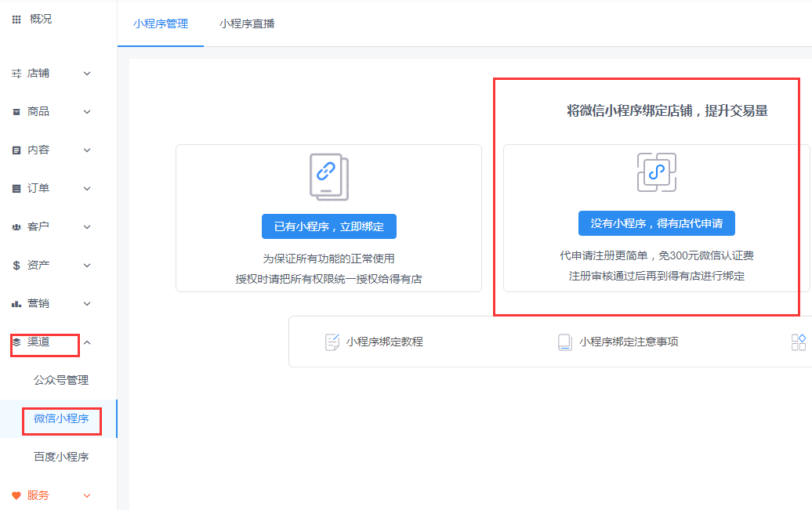812x510 pixels.
Task: Click the grid icon at right of tutorial bar
Action: point(798,342)
